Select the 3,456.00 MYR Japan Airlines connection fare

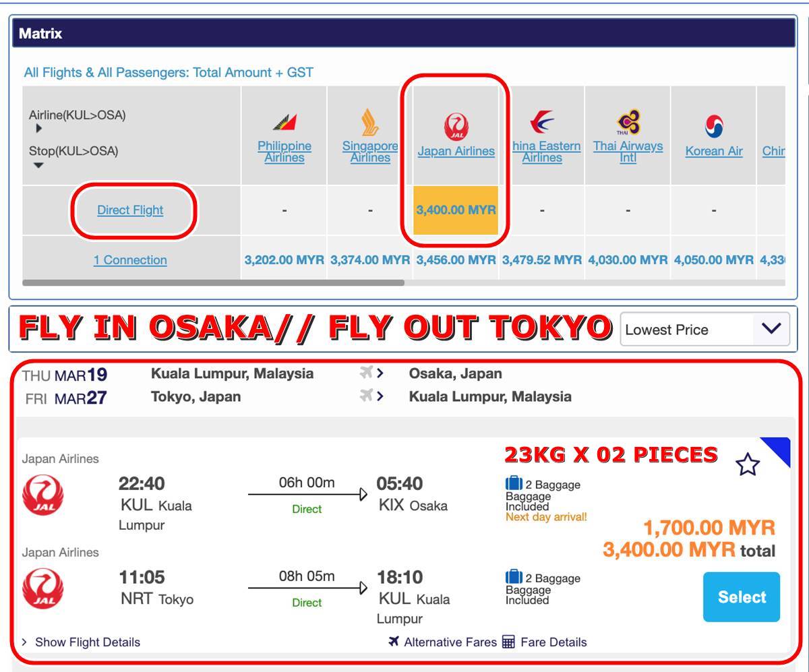[x=456, y=260]
